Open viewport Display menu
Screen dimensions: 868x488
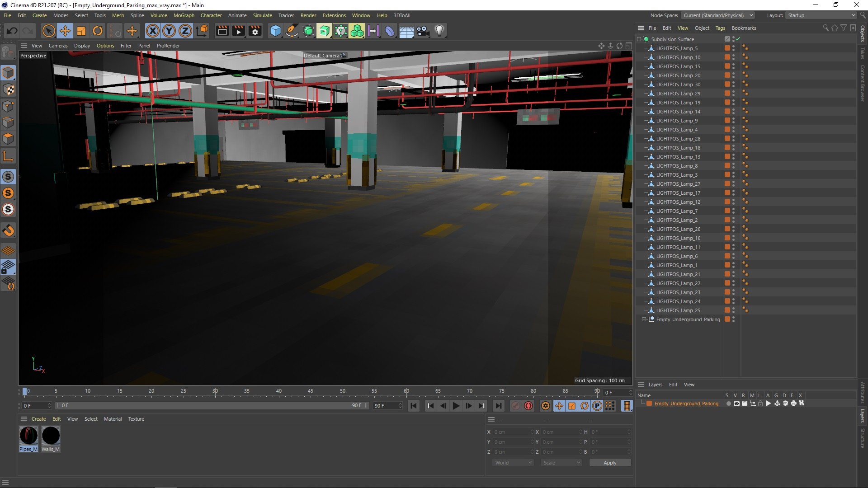pos(82,46)
